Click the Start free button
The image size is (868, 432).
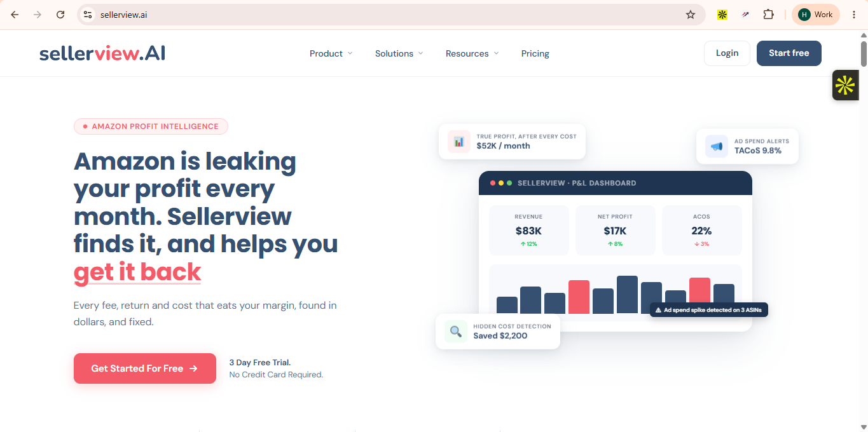(789, 53)
